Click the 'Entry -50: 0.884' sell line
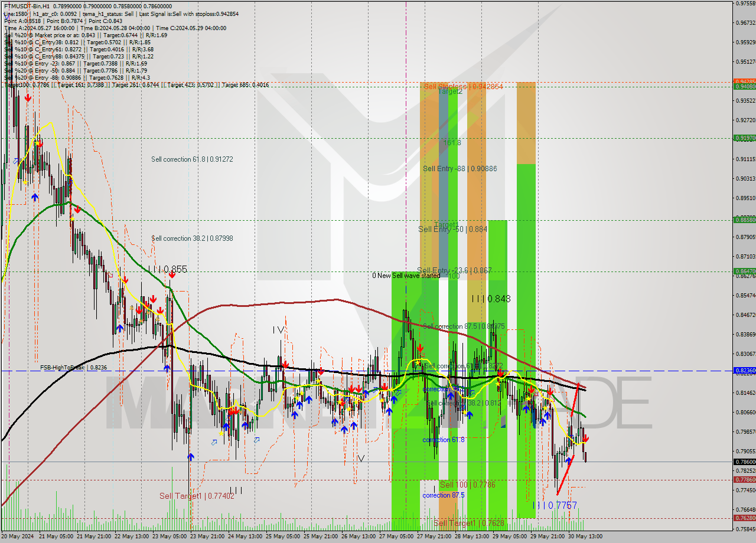This screenshot has width=756, height=543. click(75, 70)
